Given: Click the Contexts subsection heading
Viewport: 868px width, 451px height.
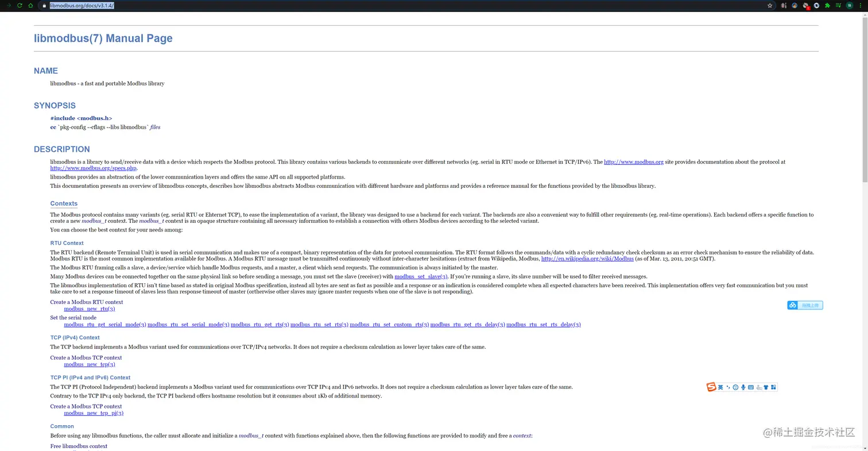Looking at the screenshot, I should (64, 203).
